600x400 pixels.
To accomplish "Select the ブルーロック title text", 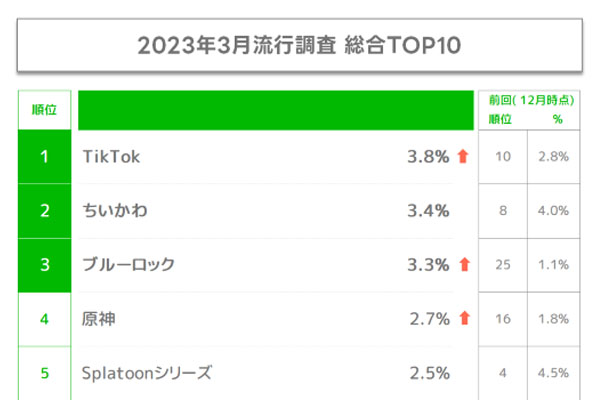I will pos(128,265).
